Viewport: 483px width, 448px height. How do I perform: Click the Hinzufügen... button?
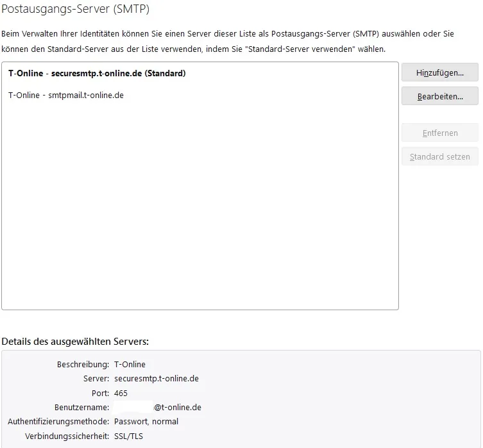(439, 72)
